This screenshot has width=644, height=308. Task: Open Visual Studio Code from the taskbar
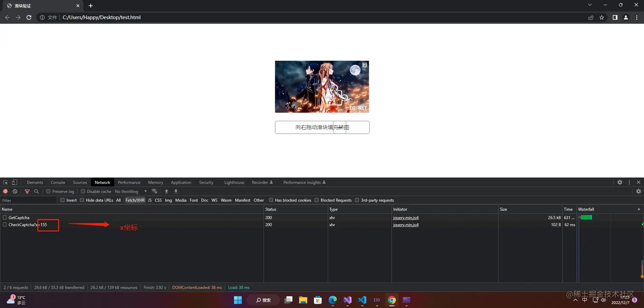pos(362,300)
